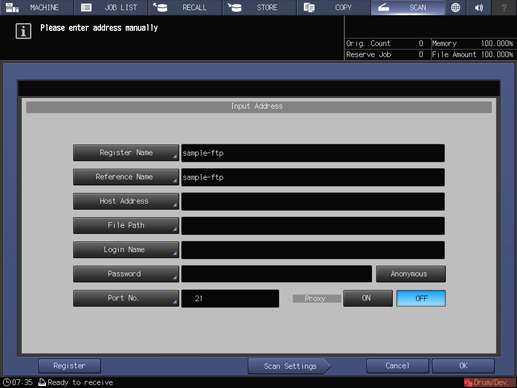Toggle the Anonymous login button
The width and height of the screenshot is (517, 388).
pyautogui.click(x=411, y=274)
